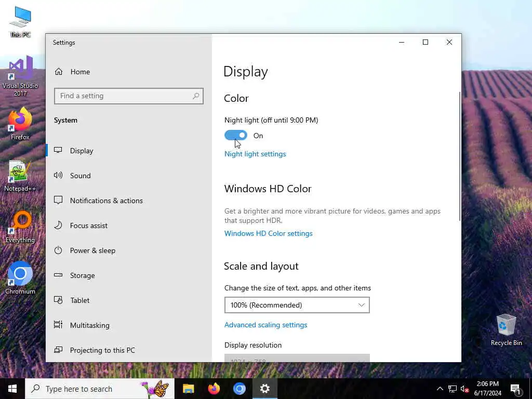Select Visual Studio 2017 desktop shortcut
Image resolution: width=532 pixels, height=399 pixels.
click(20, 76)
